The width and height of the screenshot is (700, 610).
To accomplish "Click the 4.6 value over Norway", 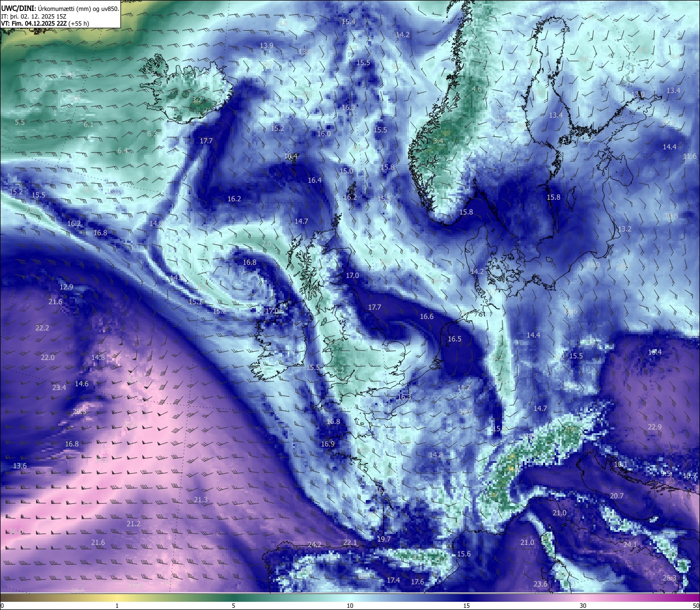I will click(x=477, y=89).
